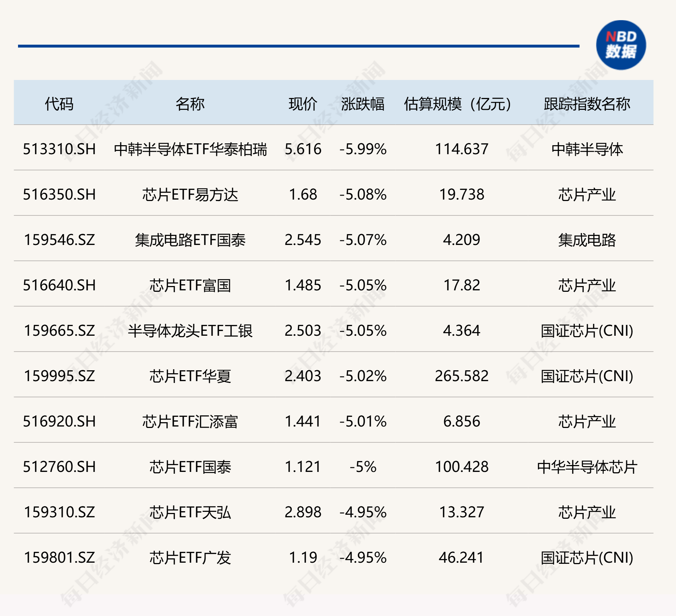
Task: Click change value -5.08%
Action: tap(363, 195)
